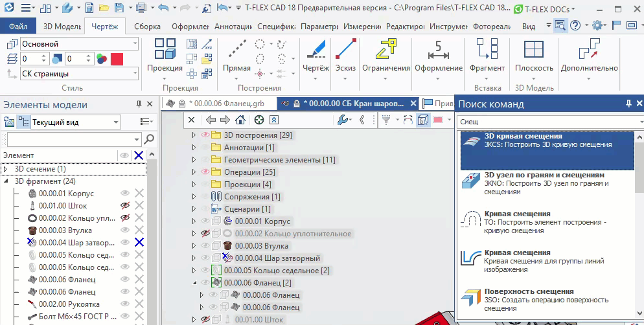Open the Текущий вид dropdown

(x=115, y=122)
